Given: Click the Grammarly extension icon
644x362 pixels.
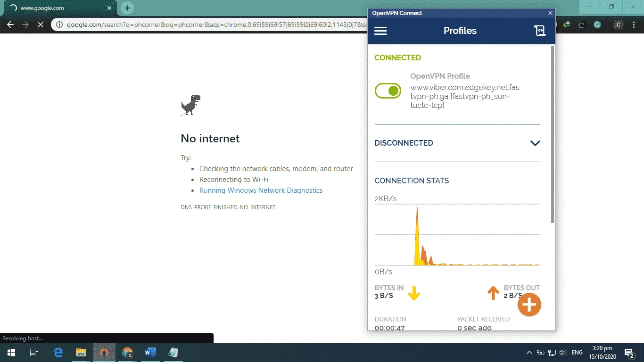Looking at the screenshot, I should (x=597, y=25).
